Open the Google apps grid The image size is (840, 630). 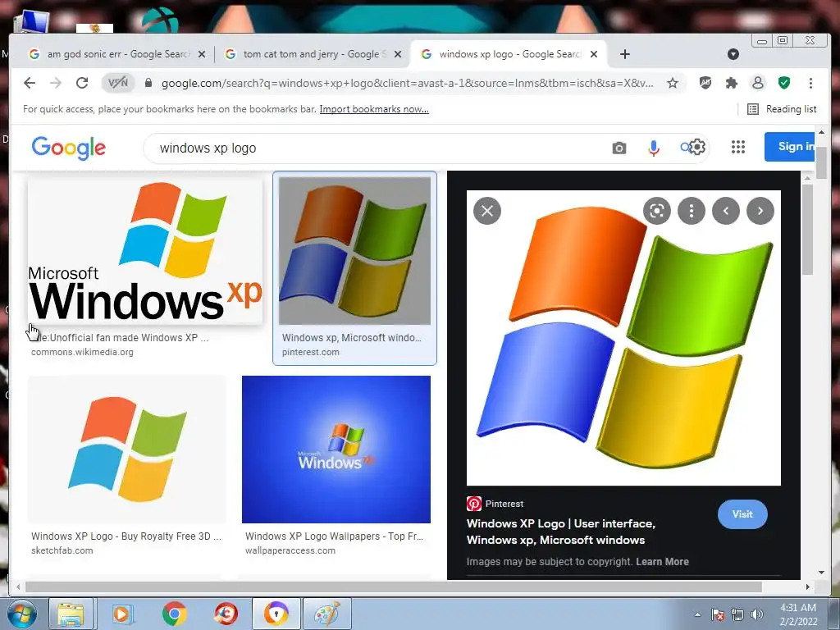(x=738, y=147)
